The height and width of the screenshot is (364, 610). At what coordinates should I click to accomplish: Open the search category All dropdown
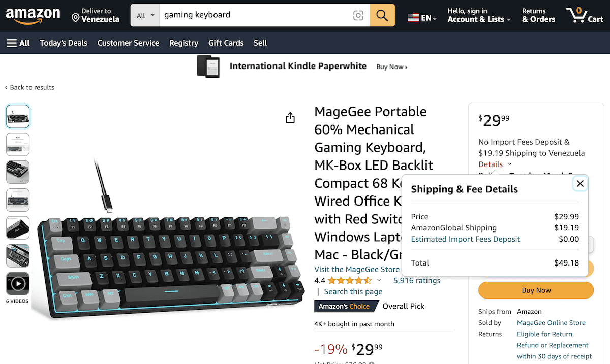[x=144, y=15]
